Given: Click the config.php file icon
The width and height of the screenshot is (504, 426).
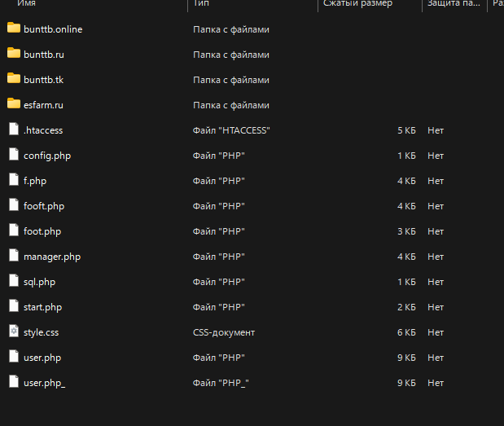Looking at the screenshot, I should pyautogui.click(x=13, y=155).
